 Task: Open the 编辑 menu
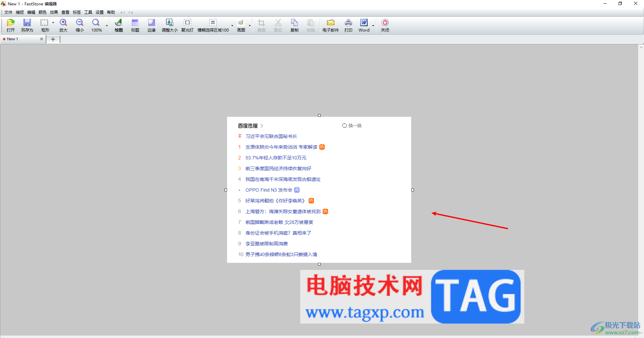(x=31, y=12)
